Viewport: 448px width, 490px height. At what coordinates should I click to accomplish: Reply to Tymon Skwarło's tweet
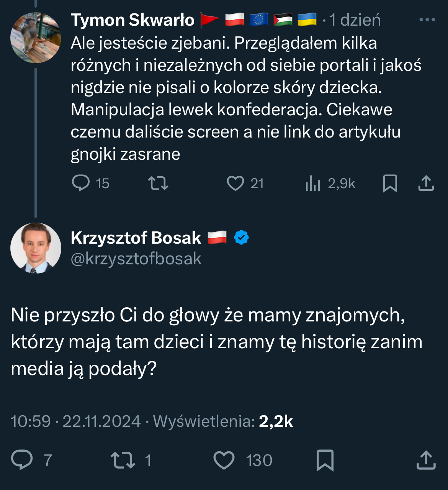click(x=81, y=183)
